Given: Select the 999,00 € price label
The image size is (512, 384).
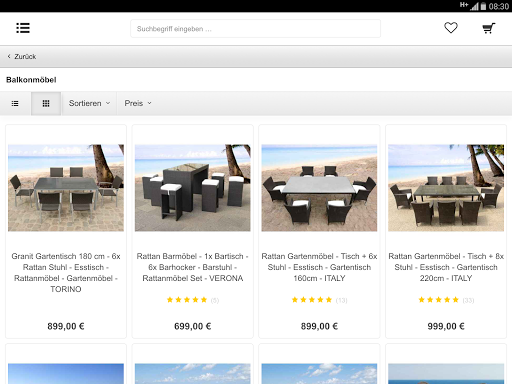Looking at the screenshot, I should click(x=446, y=326).
